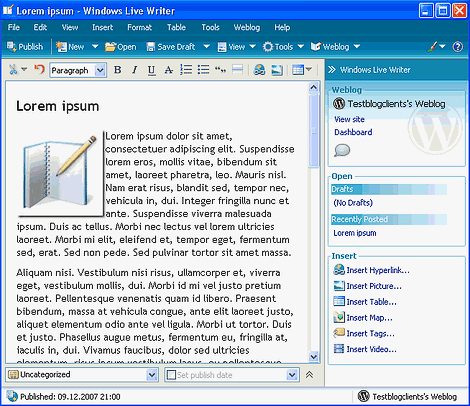Click the Save Draft button
This screenshot has height=406, width=470.
pos(171,47)
